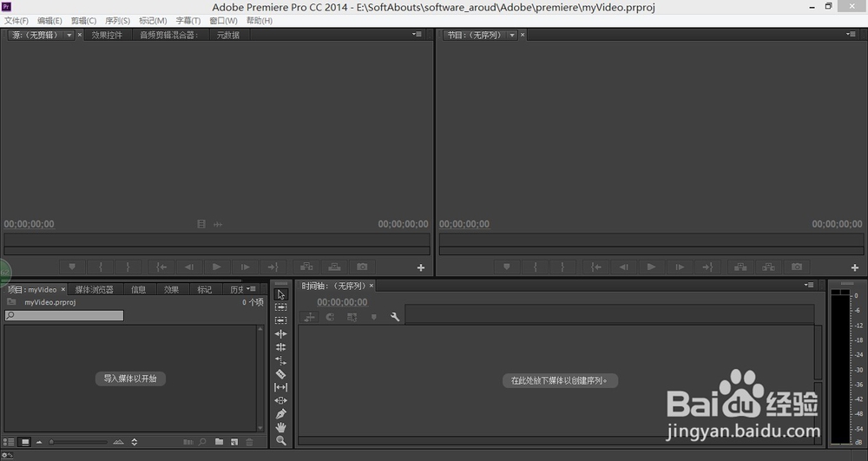Switch to 效果控件 tab

pyautogui.click(x=107, y=35)
